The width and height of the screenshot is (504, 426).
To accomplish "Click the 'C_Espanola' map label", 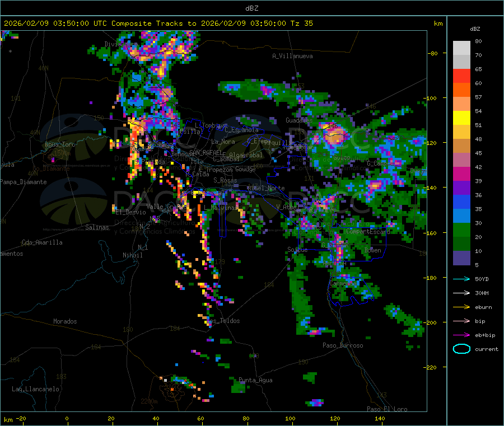I will 241,130.
